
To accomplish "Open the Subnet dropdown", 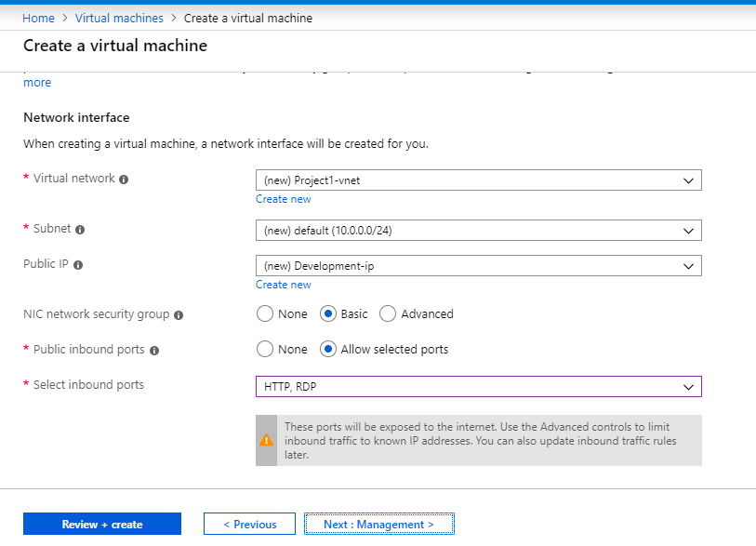I will pyautogui.click(x=478, y=230).
